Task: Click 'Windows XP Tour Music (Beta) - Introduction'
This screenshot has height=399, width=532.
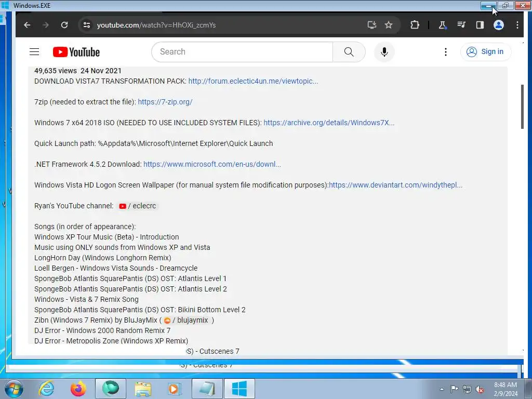Action: pos(107,237)
